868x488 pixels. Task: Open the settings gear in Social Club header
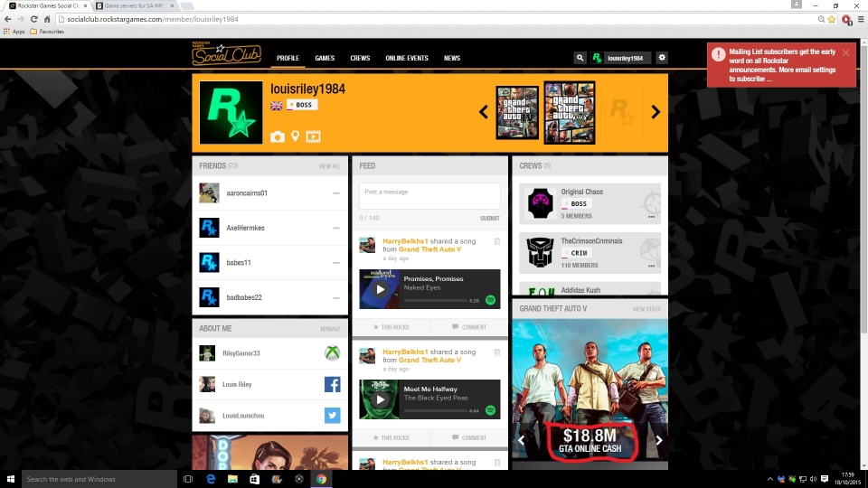tap(662, 58)
